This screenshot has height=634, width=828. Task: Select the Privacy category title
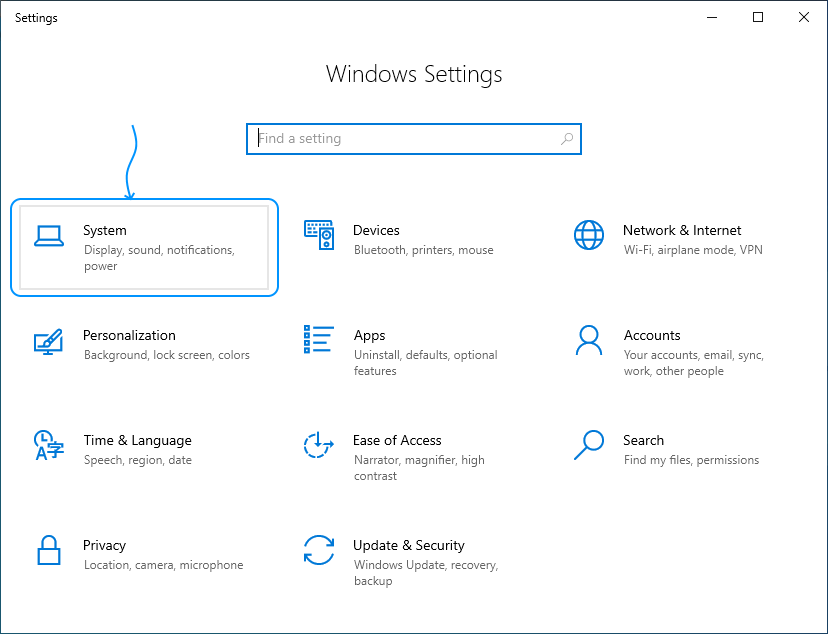click(104, 546)
